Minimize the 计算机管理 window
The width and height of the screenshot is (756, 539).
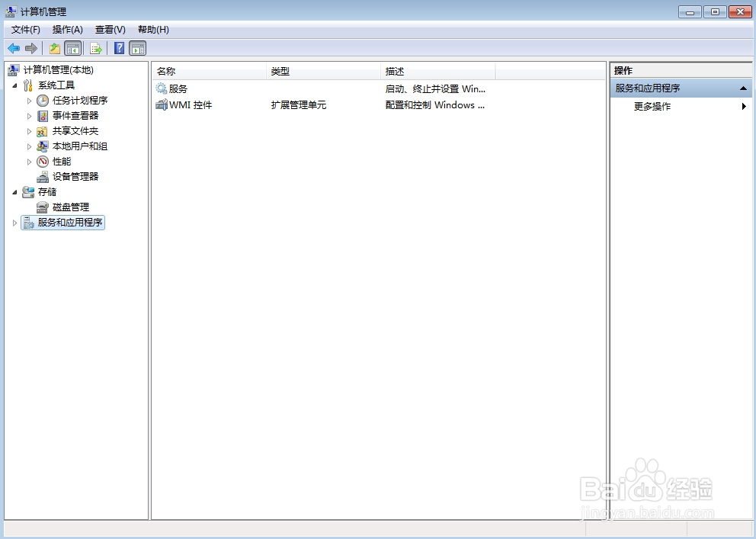pos(690,11)
